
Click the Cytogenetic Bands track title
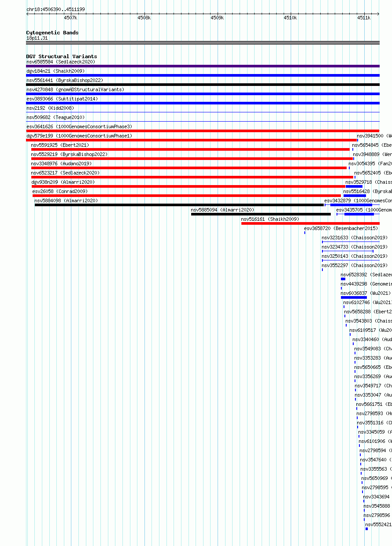point(52,33)
